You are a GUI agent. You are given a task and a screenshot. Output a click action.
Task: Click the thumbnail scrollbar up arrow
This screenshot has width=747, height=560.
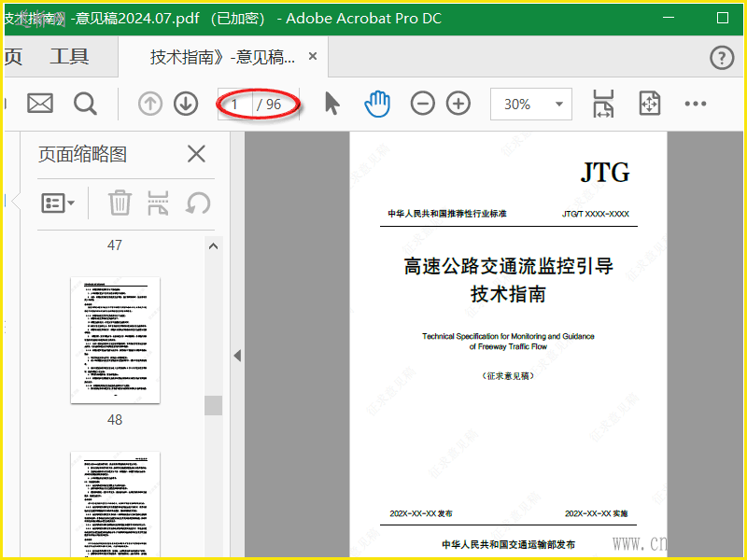click(x=214, y=246)
